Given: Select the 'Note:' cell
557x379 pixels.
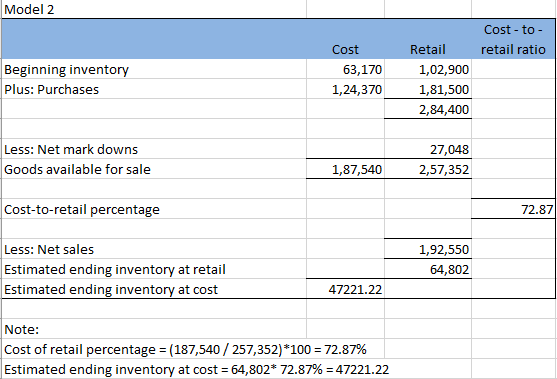Looking at the screenshot, I should pyautogui.click(x=154, y=329).
